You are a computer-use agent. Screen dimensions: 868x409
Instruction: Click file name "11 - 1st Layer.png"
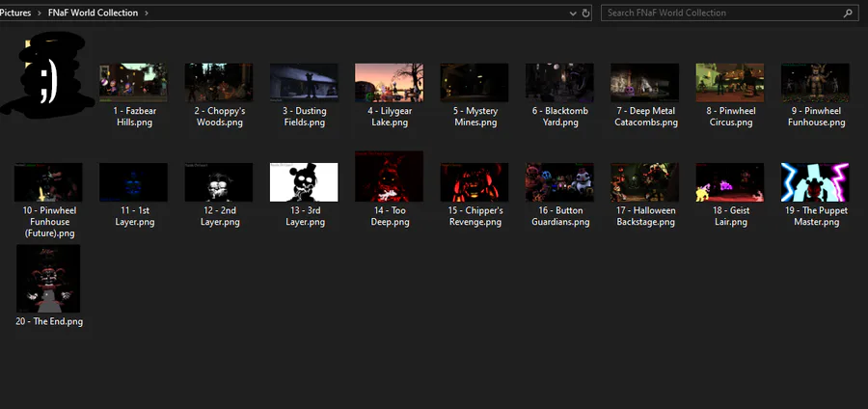(134, 216)
